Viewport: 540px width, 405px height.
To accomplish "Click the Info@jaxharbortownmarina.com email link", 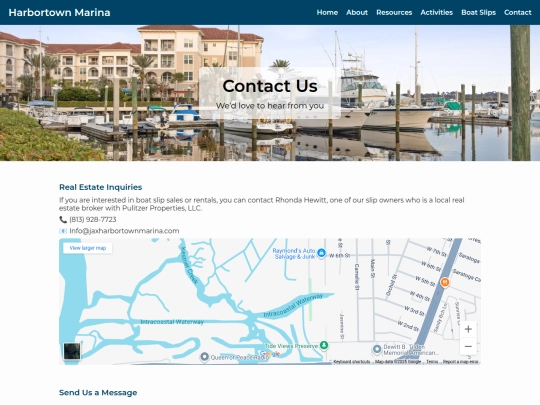I will pos(124,231).
